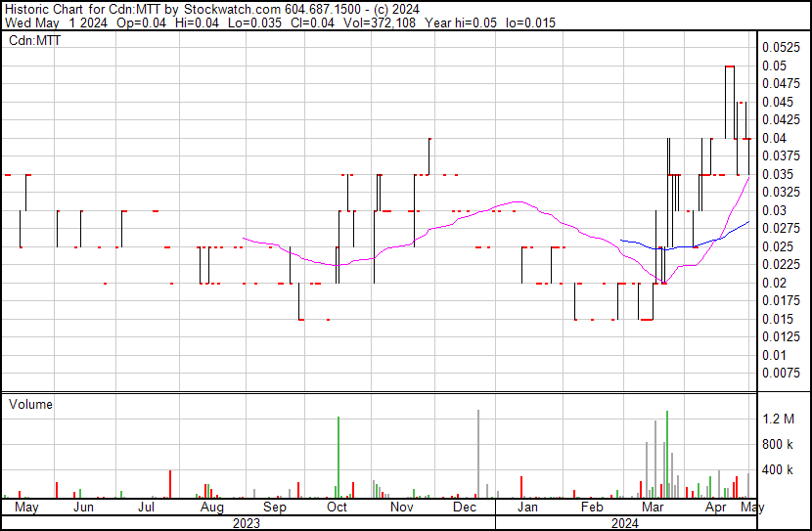Select the 0.045 price axis label
Image resolution: width=812 pixels, height=531 pixels.
click(x=778, y=102)
